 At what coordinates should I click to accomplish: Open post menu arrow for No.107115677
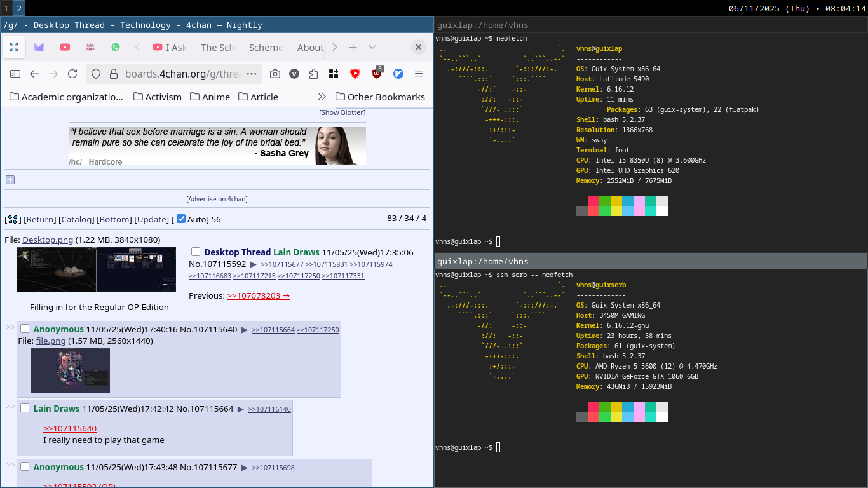(x=245, y=467)
